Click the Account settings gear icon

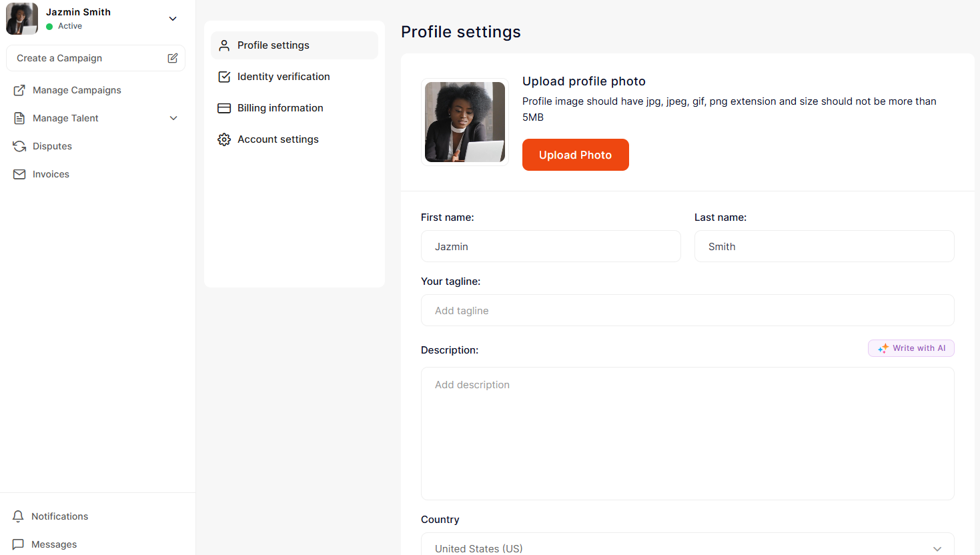coord(224,139)
